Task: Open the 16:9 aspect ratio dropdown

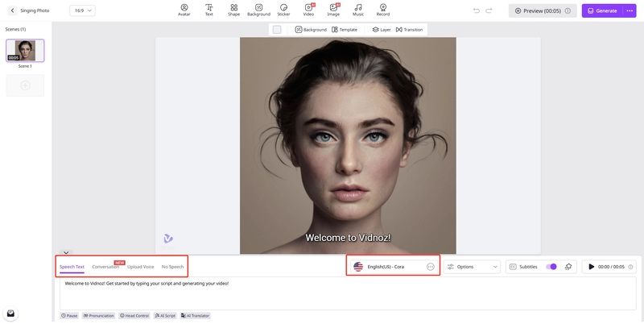Action: click(81, 10)
